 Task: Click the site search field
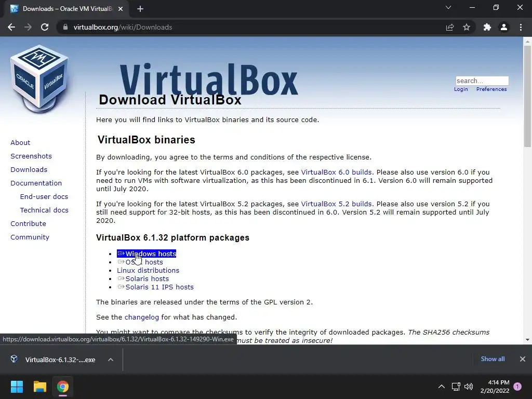point(482,81)
